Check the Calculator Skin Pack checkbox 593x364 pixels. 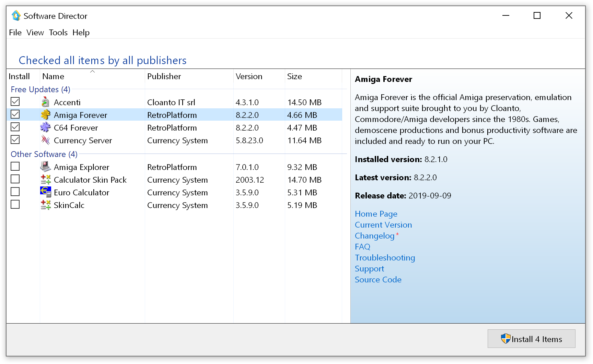(x=15, y=179)
